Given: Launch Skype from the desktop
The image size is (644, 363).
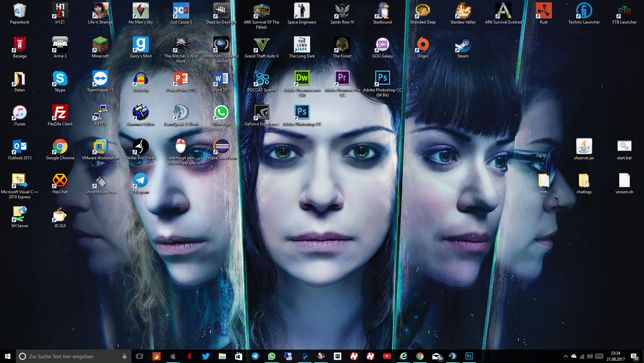Looking at the screenshot, I should coord(60,82).
